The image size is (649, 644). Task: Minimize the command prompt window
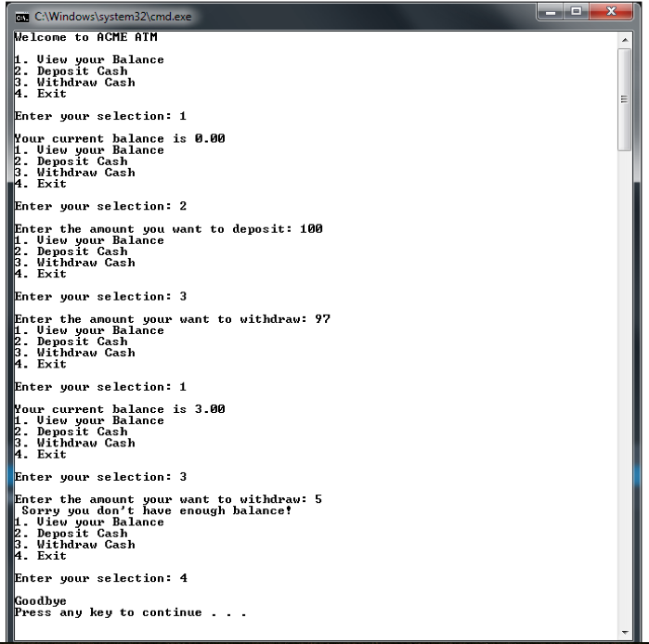click(550, 11)
